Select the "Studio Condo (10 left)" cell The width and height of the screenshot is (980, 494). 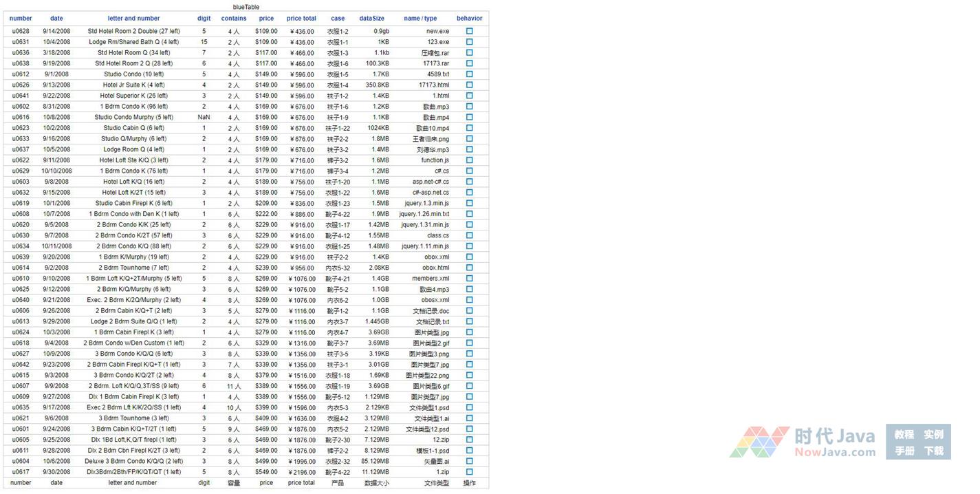133,74
